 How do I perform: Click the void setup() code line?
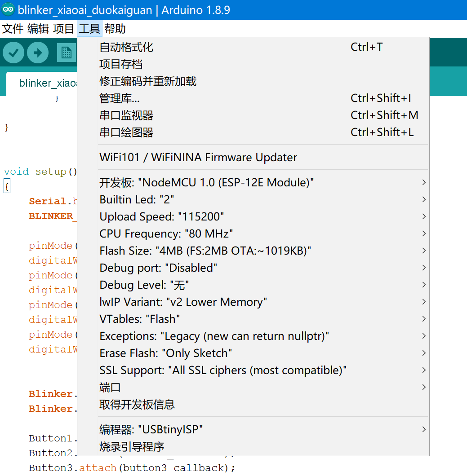[40, 172]
